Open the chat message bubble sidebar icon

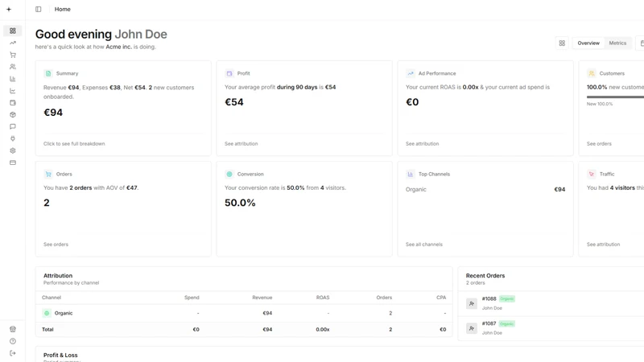coord(13,126)
